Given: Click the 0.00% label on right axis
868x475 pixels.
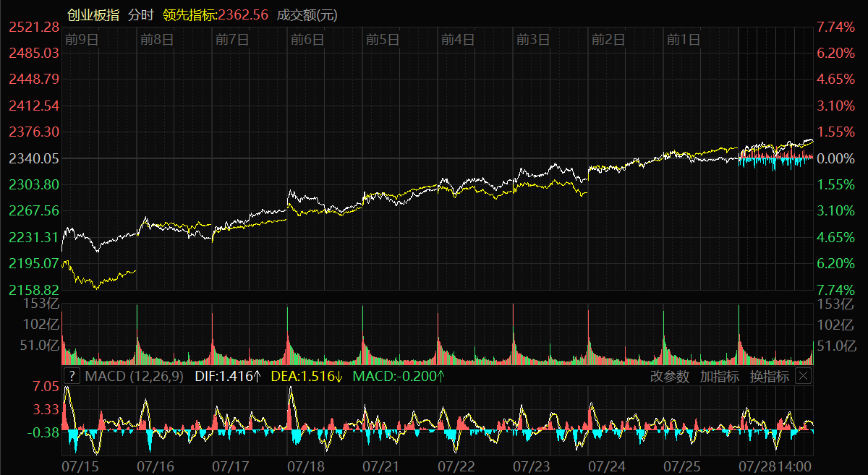Looking at the screenshot, I should point(835,158).
